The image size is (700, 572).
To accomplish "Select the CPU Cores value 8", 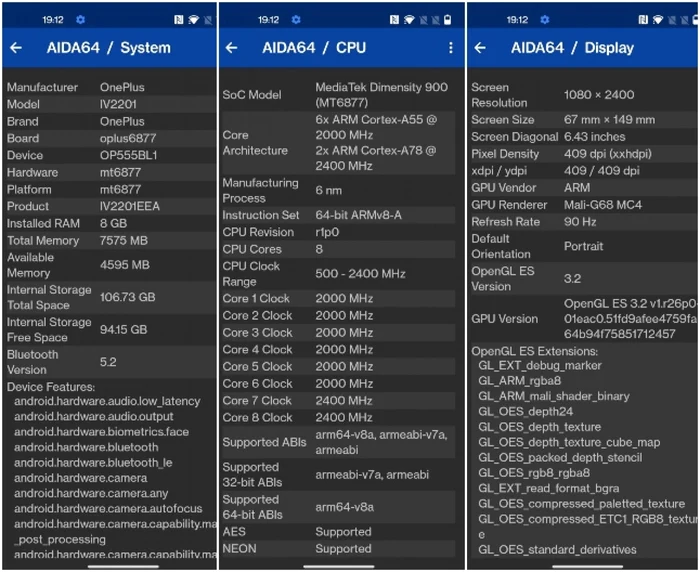I will tap(319, 249).
